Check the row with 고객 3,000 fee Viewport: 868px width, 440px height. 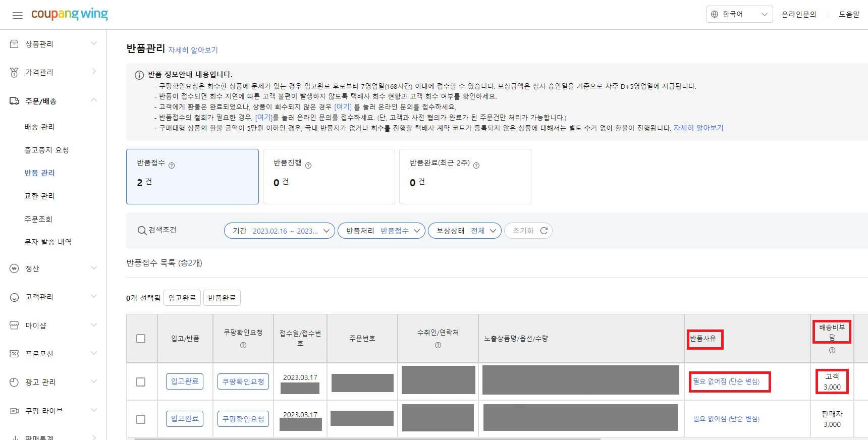click(x=141, y=382)
